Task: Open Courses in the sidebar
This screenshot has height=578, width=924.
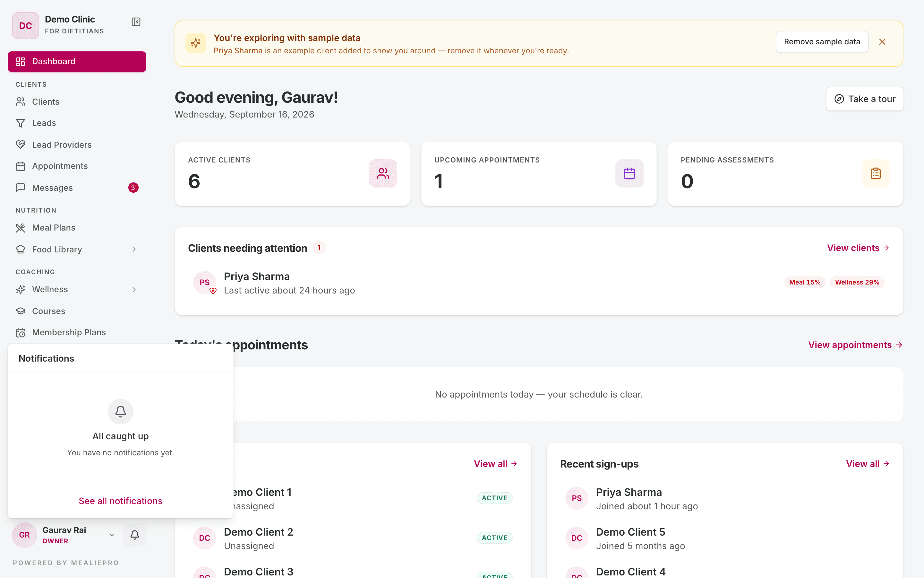Action: click(x=77, y=311)
